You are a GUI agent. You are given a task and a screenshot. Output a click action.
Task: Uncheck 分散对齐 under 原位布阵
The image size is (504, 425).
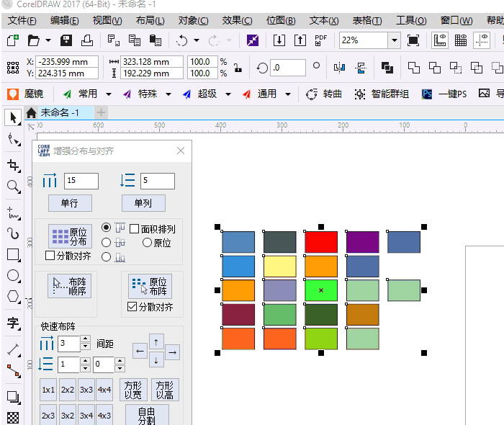(x=132, y=306)
